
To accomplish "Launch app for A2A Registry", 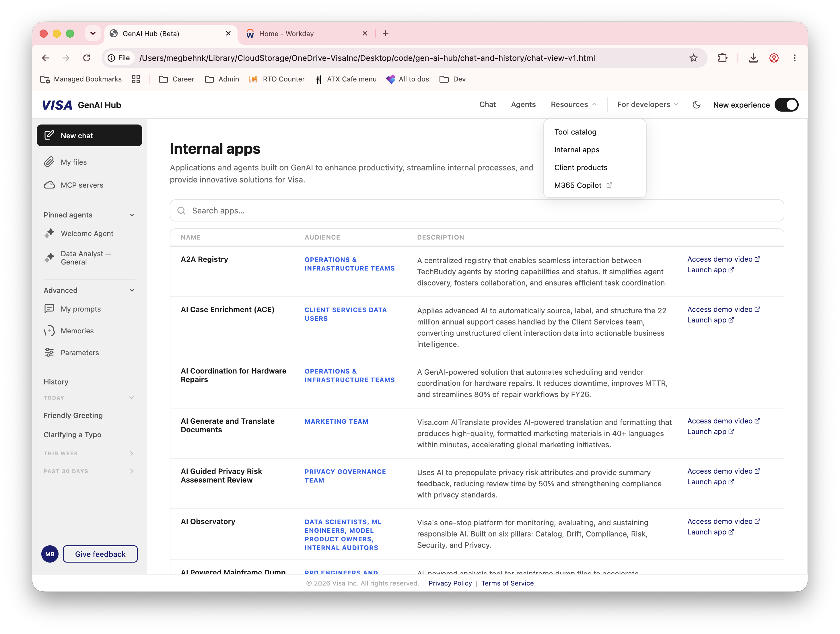I will [x=710, y=270].
